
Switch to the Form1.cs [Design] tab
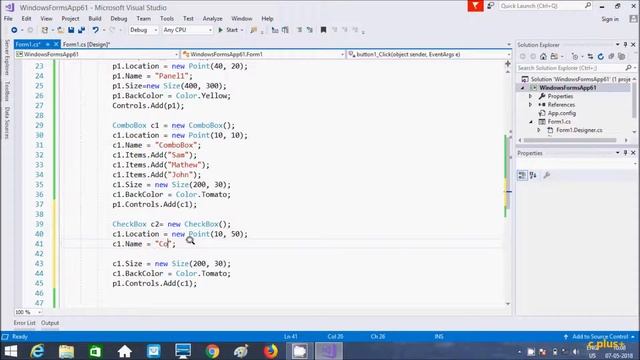tap(86, 44)
